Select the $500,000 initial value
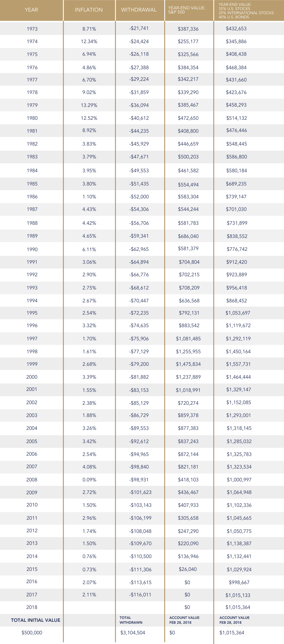Viewport: 284px width, 644px height. [32, 633]
